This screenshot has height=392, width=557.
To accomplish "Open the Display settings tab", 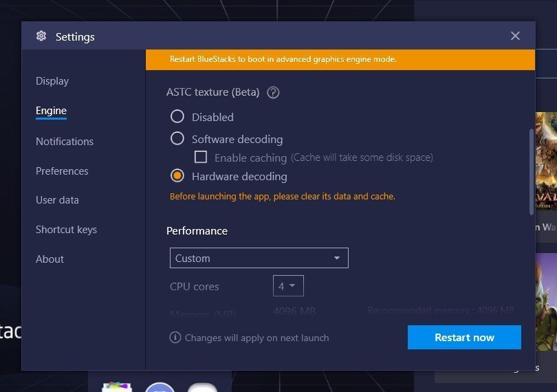I will [x=52, y=81].
